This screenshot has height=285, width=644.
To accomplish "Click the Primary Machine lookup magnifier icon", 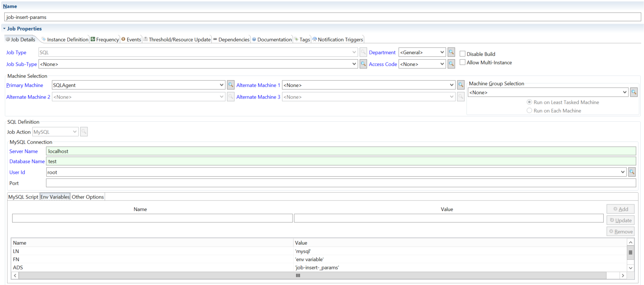I will tap(230, 85).
